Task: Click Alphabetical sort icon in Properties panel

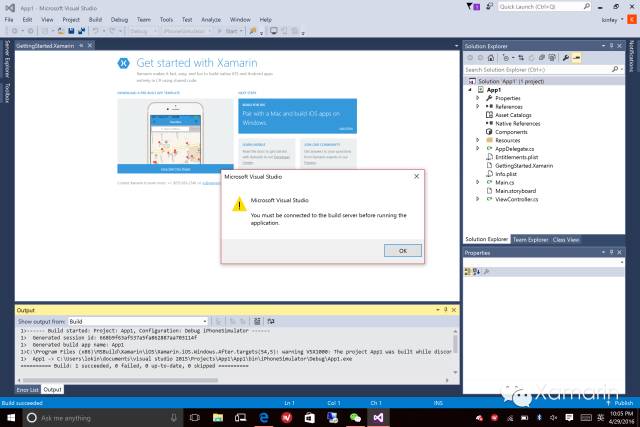Action: [x=476, y=271]
